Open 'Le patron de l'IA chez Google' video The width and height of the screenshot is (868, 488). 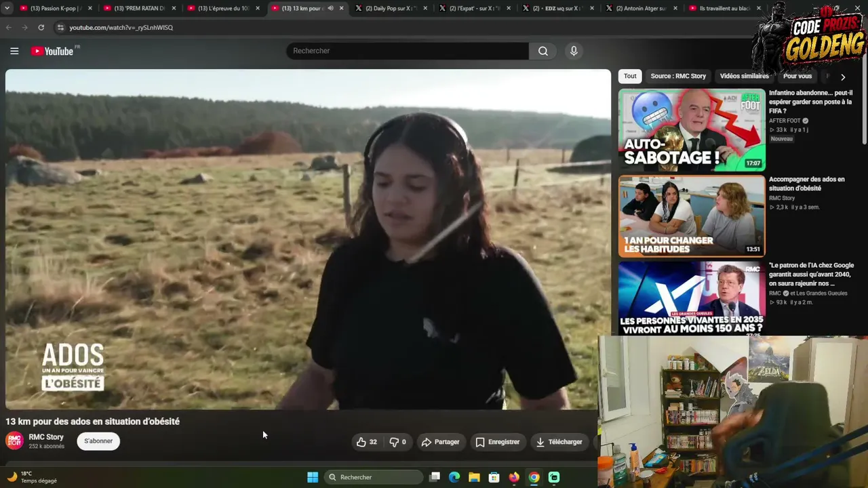[811, 274]
